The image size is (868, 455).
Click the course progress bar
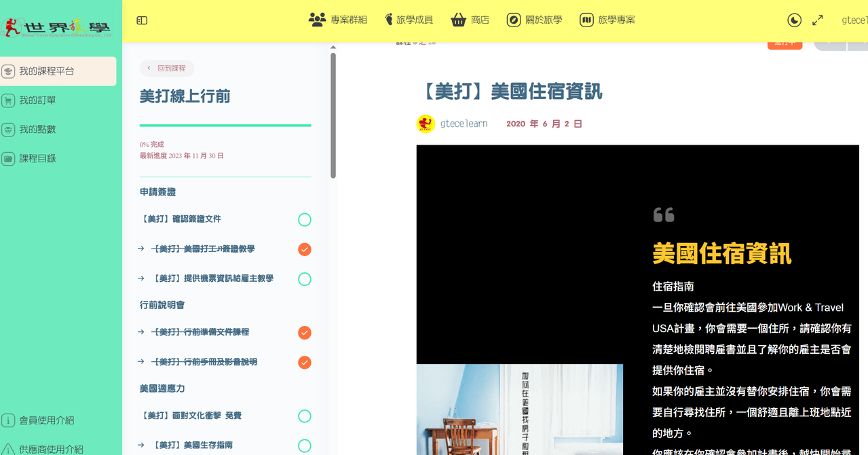[x=225, y=125]
